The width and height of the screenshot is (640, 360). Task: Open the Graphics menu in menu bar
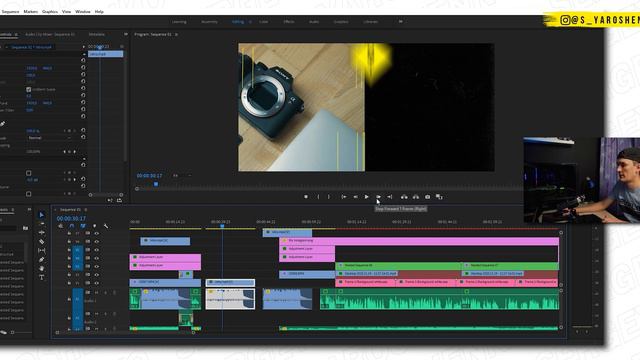50,11
